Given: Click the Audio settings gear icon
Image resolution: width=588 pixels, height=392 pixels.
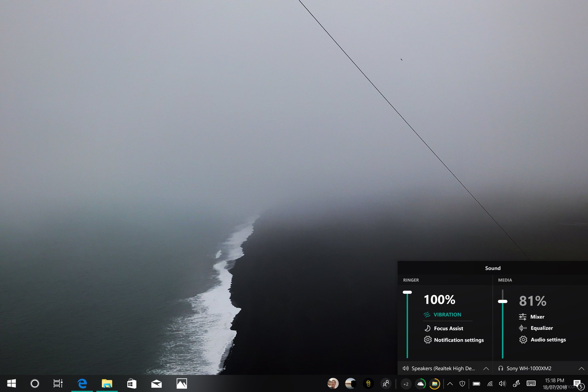Looking at the screenshot, I should coord(523,340).
